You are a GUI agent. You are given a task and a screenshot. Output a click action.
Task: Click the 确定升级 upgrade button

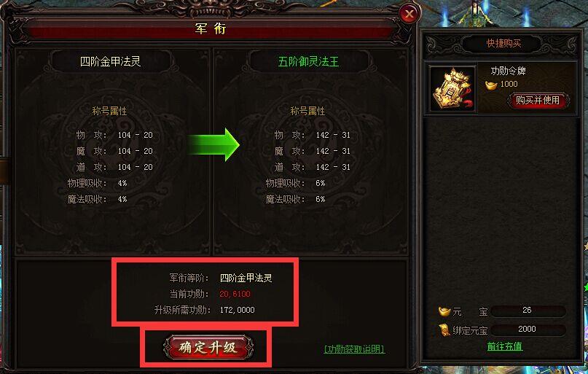click(208, 347)
